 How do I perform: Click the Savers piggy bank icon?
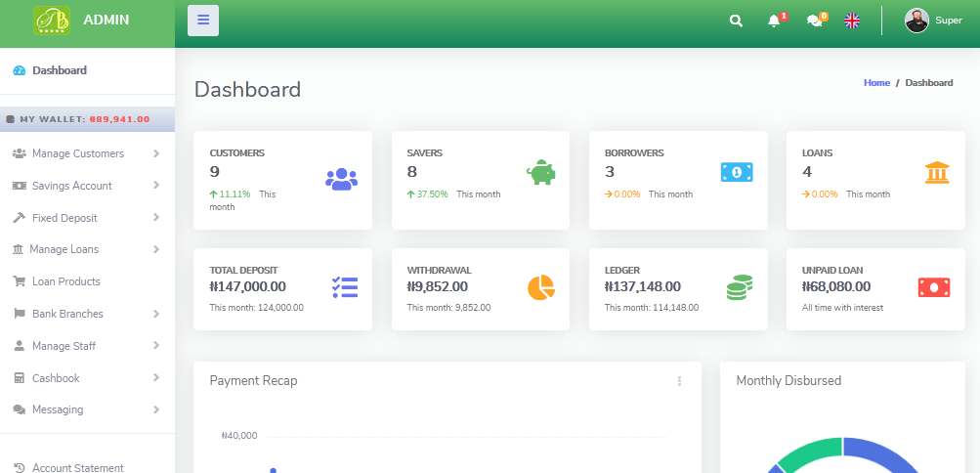[x=540, y=172]
